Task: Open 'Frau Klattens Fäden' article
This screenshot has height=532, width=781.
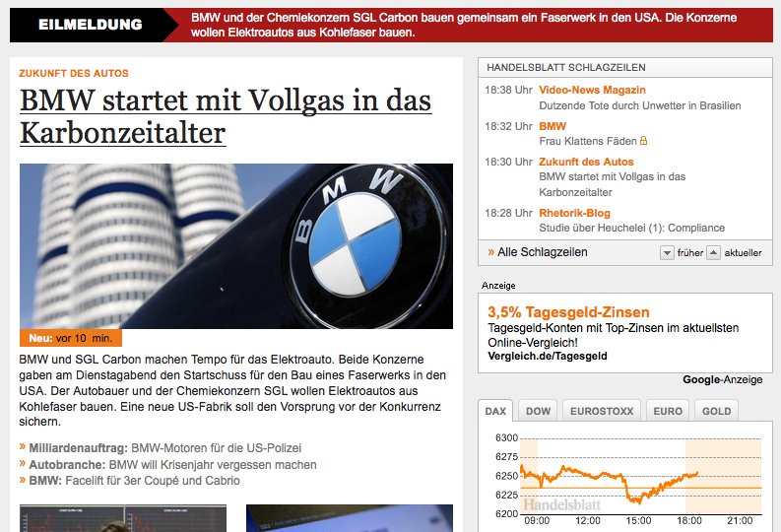Action: pos(588,142)
